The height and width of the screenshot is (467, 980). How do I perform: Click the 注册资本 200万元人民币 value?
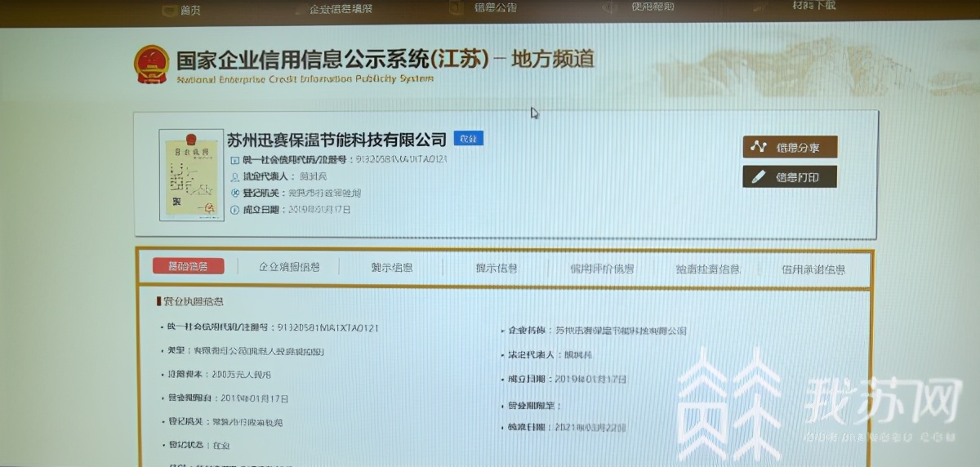241,374
